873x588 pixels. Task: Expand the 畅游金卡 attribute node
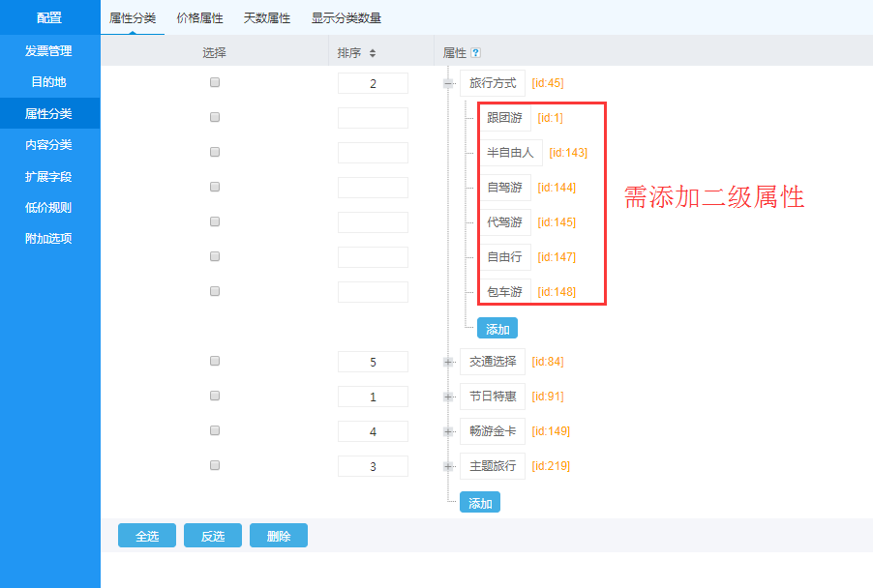(448, 431)
